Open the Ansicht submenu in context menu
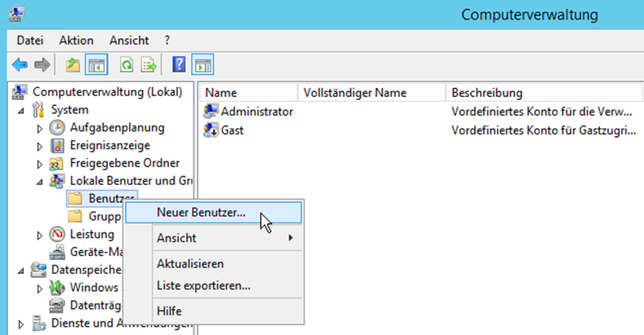Viewport: 644px width, 335px height. point(176,238)
